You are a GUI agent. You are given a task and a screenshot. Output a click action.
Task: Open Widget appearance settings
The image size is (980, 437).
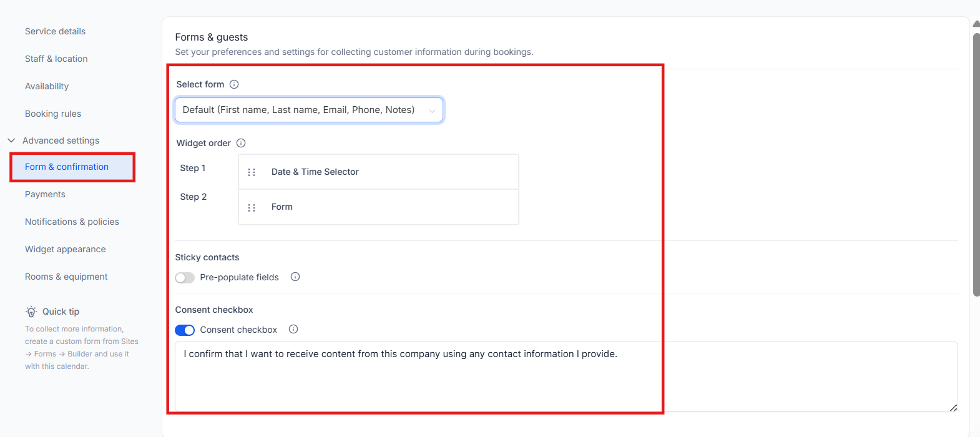click(x=66, y=249)
